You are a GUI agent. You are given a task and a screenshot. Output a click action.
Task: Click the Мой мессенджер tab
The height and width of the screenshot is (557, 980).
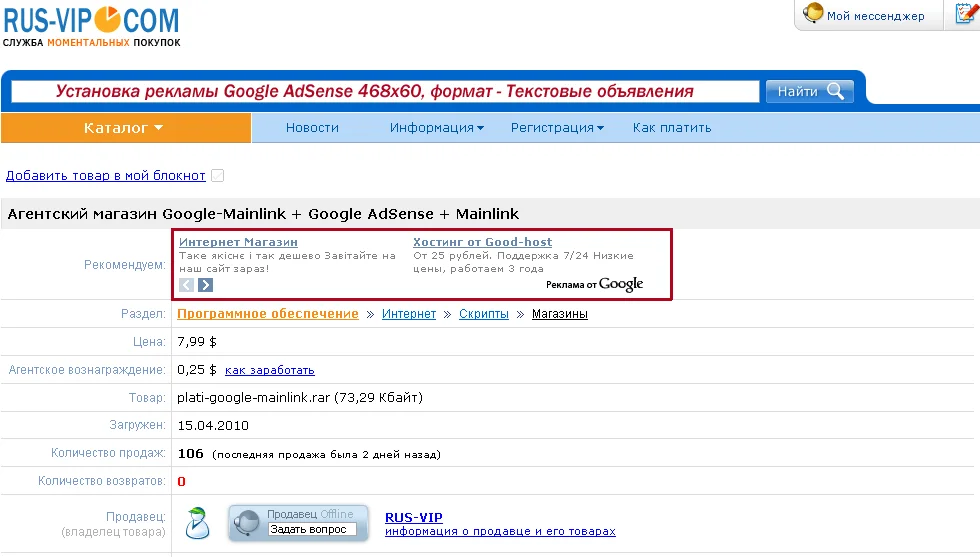(x=869, y=15)
